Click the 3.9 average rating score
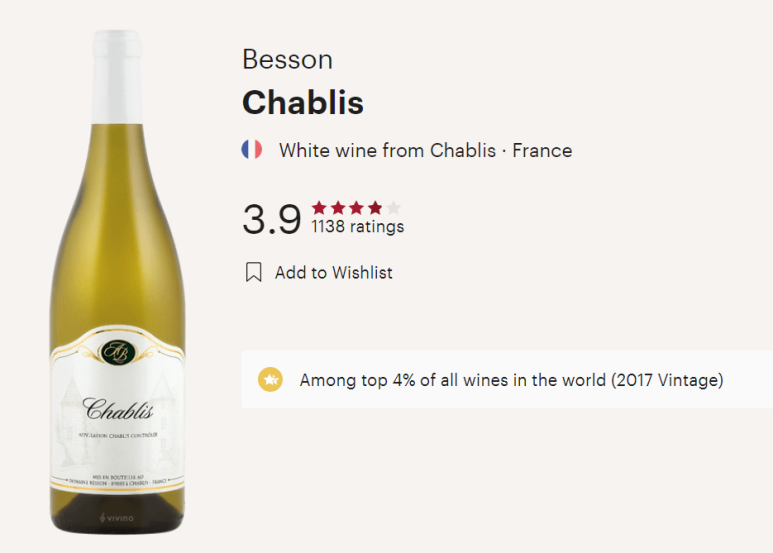This screenshot has height=553, width=773. (x=272, y=219)
